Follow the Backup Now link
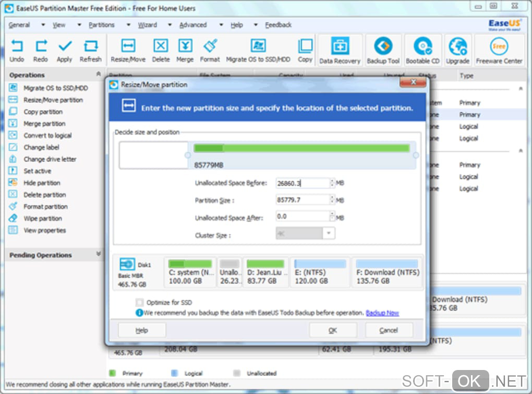The width and height of the screenshot is (532, 394). (x=382, y=313)
